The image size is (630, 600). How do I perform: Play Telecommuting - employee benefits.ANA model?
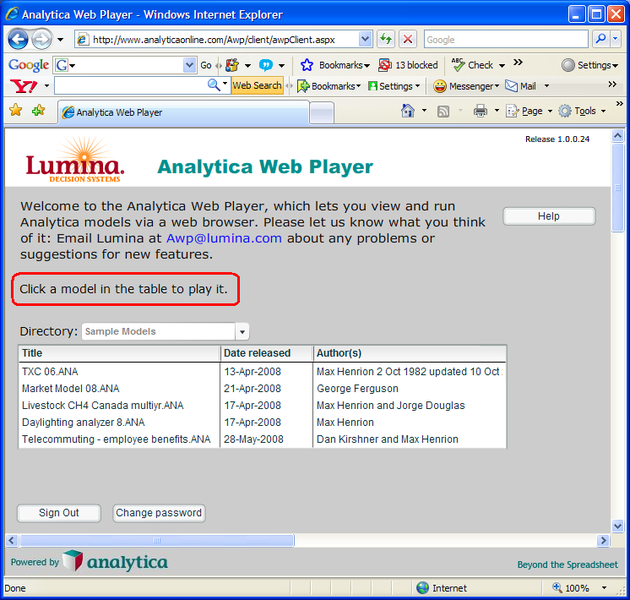pyautogui.click(x=262, y=439)
